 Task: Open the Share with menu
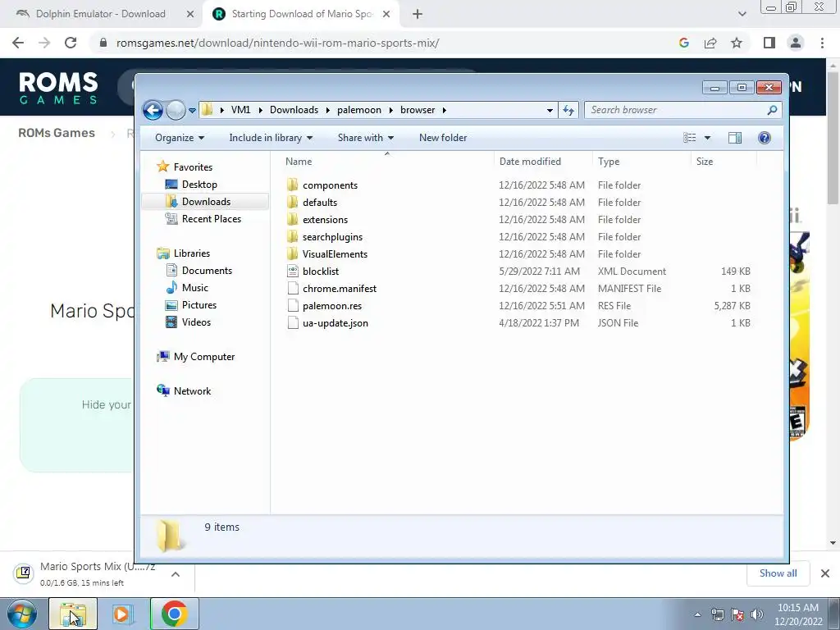click(x=366, y=138)
